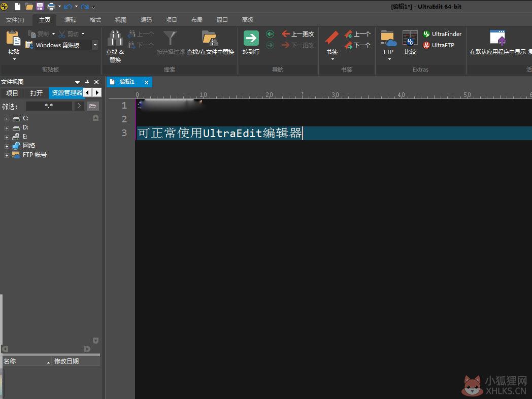This screenshot has height=399, width=532.
Task: Select the 网络 tree item
Action: (x=28, y=146)
